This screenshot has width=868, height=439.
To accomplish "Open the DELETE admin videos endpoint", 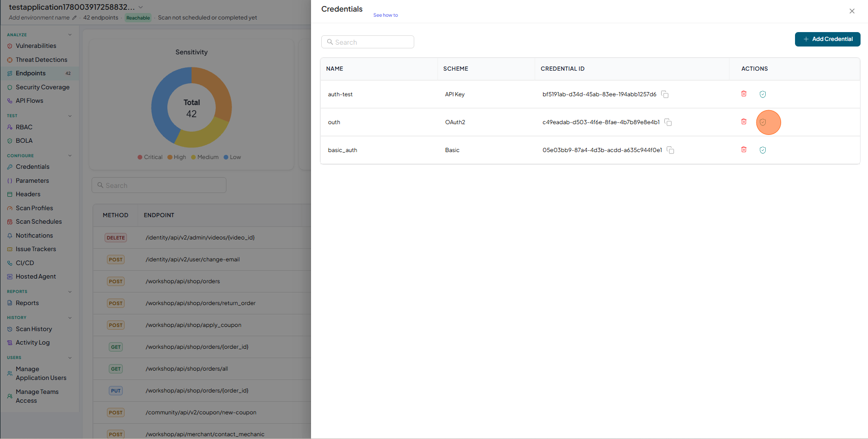I will (200, 238).
